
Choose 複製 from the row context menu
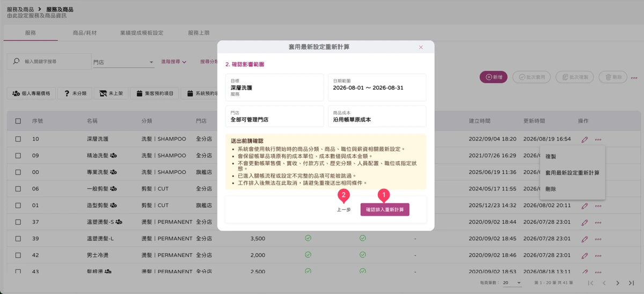pyautogui.click(x=573, y=157)
